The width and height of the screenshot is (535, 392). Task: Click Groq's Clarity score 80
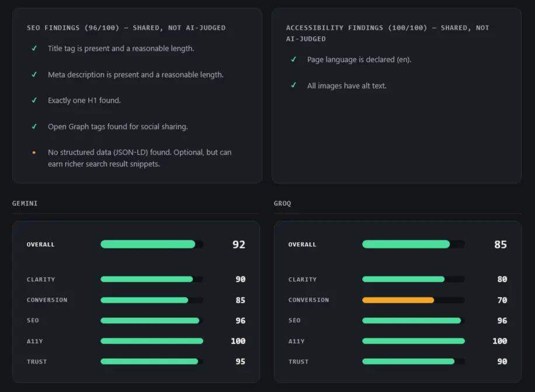pos(502,279)
